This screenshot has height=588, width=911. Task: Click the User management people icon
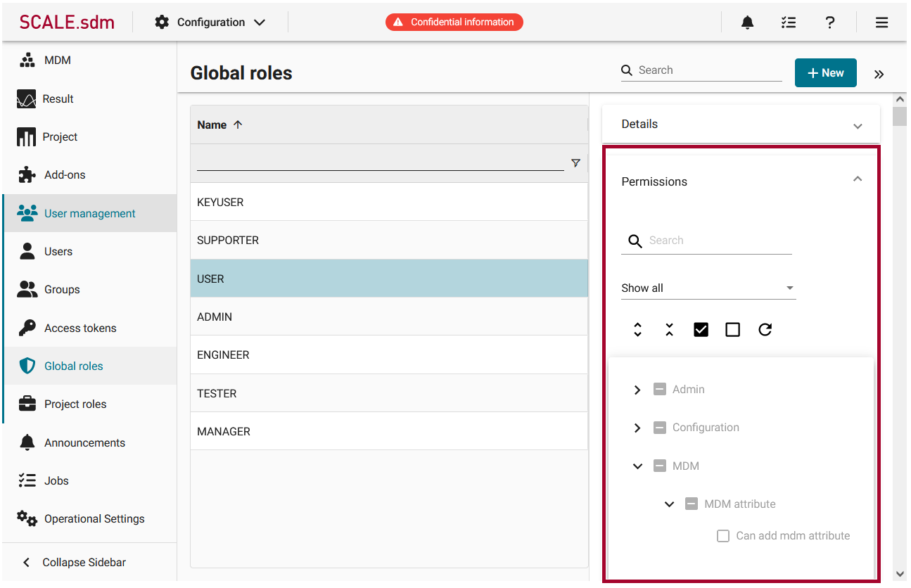[x=27, y=213]
